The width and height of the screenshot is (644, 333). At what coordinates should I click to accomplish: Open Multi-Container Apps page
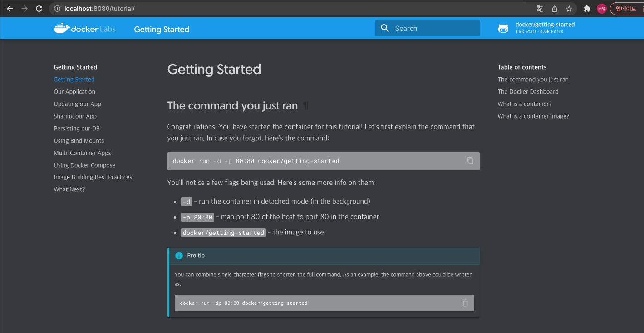click(x=82, y=153)
